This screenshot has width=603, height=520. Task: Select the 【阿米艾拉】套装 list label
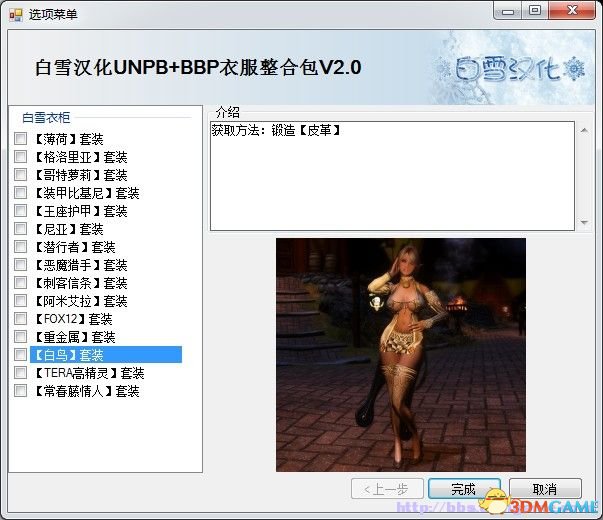[x=81, y=301]
